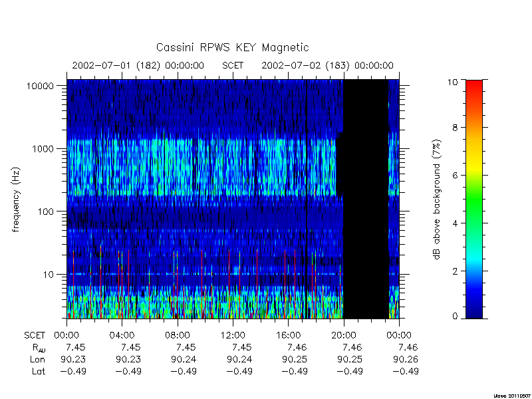This screenshot has height=399, width=532.
Task: Click the 16:00 time tick label
Action: (288, 336)
